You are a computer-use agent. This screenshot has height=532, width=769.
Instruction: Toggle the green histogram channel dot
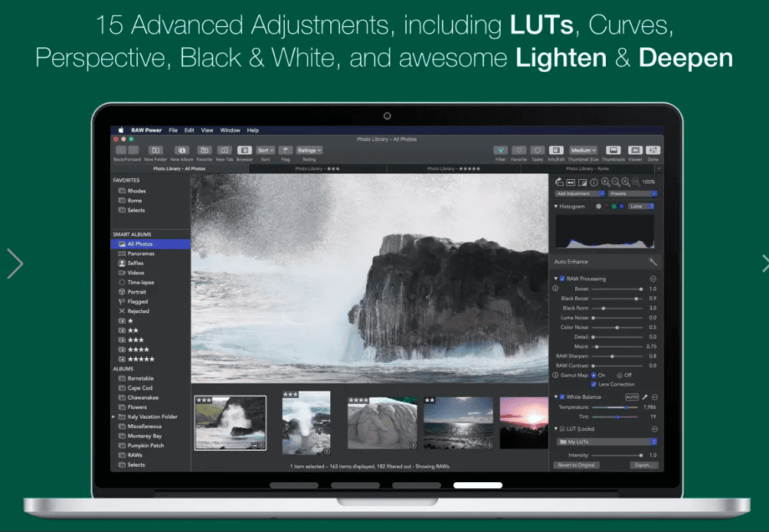click(x=614, y=207)
